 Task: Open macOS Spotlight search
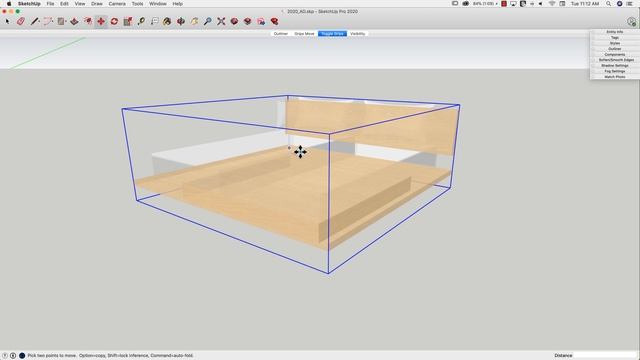(x=608, y=4)
